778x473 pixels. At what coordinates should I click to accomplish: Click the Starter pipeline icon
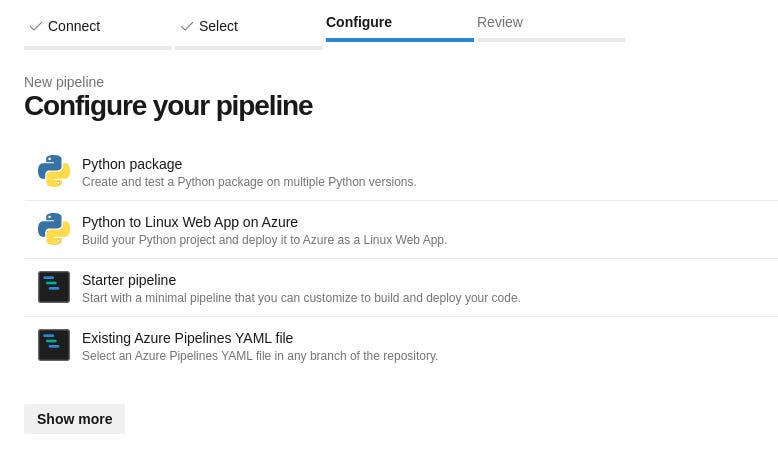click(54, 287)
